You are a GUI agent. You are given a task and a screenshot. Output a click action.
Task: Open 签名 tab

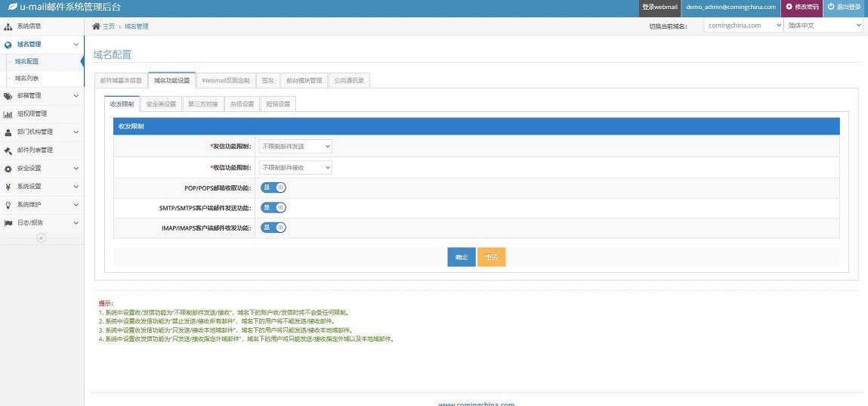click(x=268, y=80)
